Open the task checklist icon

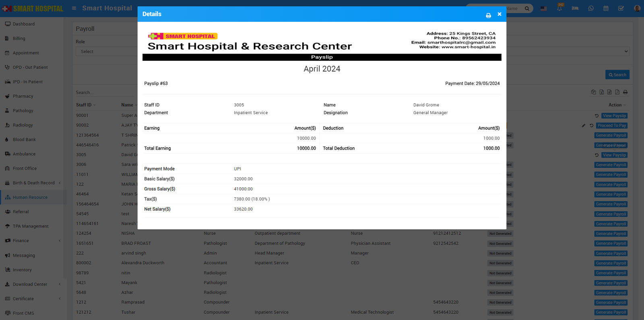621,8
